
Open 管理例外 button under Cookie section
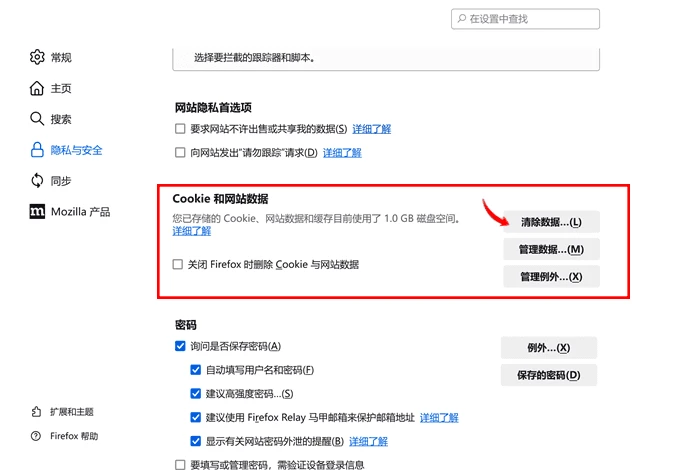click(x=551, y=277)
